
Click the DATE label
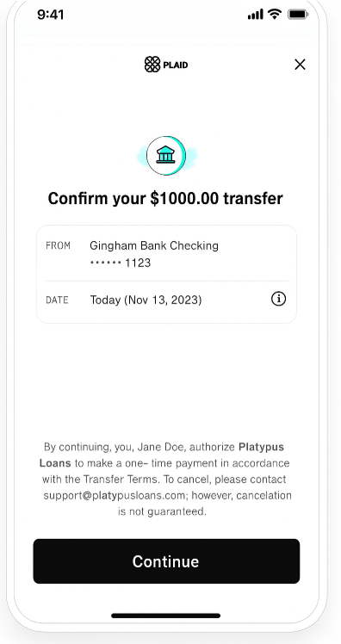click(x=57, y=300)
